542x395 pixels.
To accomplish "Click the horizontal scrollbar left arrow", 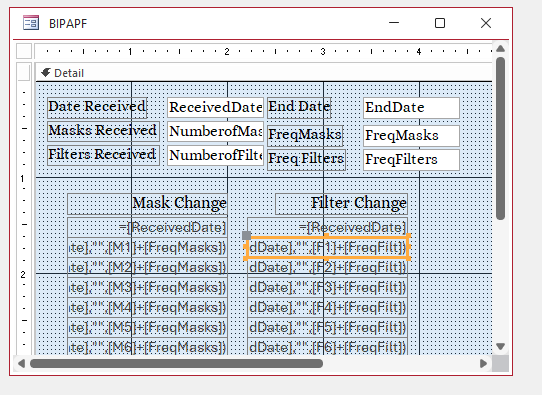I will click(x=21, y=364).
